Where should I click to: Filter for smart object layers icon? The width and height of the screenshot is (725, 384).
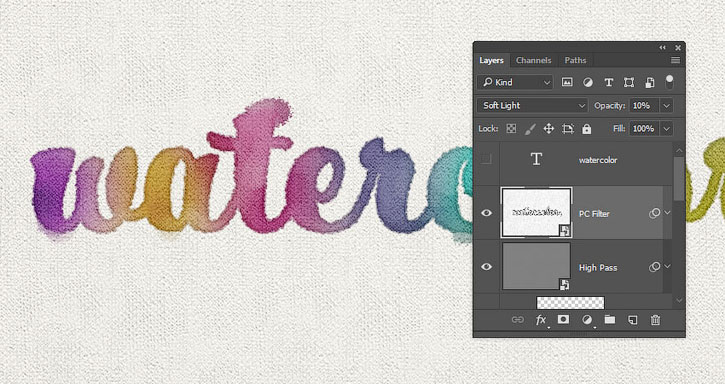click(650, 82)
